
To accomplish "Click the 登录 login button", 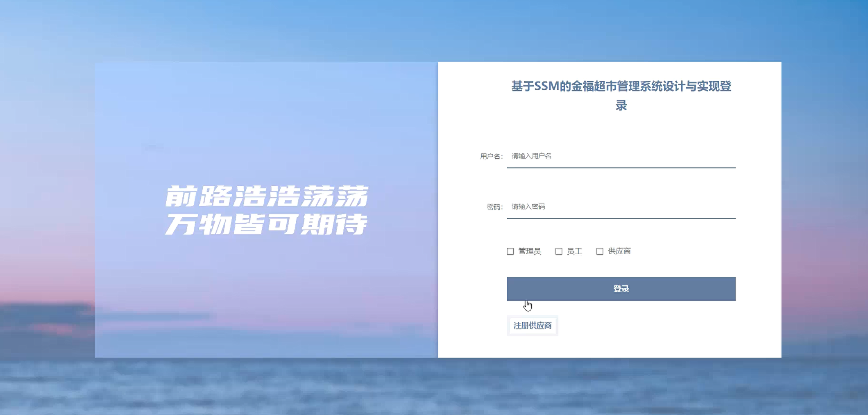I will (x=621, y=289).
